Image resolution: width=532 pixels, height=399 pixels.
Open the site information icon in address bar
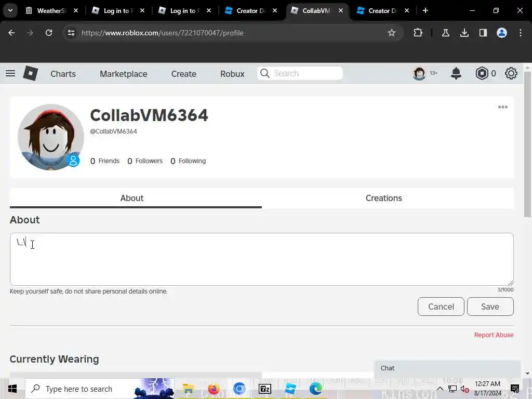[71, 33]
